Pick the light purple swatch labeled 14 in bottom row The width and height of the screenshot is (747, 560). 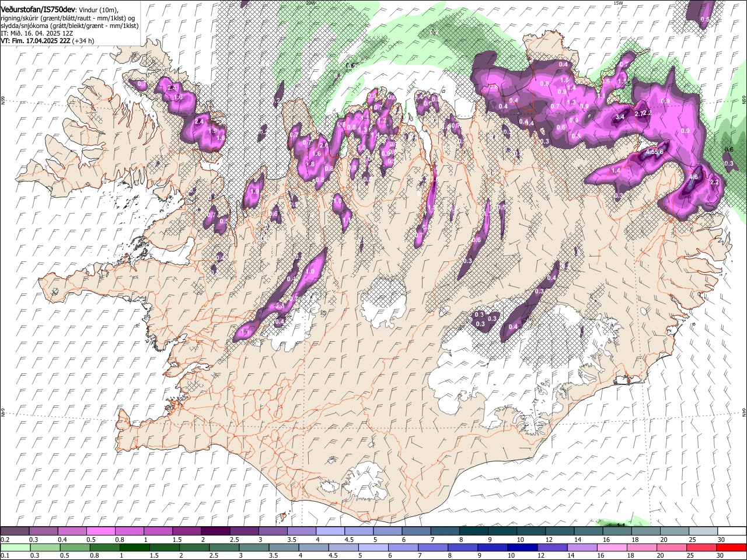point(582,547)
